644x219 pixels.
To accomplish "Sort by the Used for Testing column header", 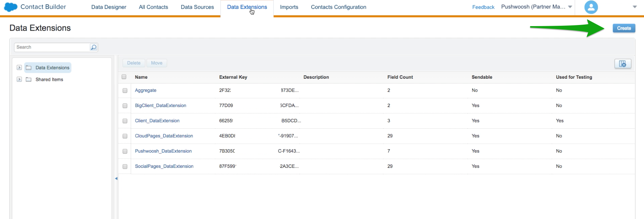I will pyautogui.click(x=574, y=77).
